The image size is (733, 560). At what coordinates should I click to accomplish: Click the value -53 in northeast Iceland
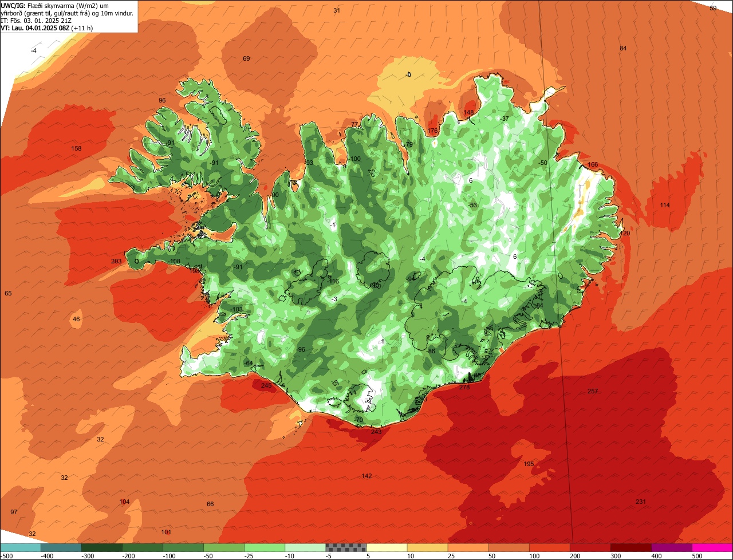(472, 205)
